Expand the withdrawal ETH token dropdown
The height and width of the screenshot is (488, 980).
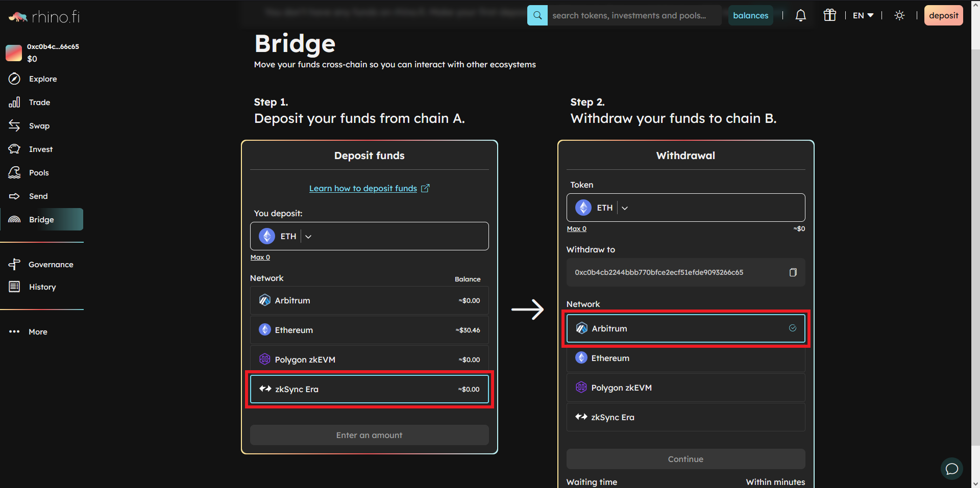point(625,208)
